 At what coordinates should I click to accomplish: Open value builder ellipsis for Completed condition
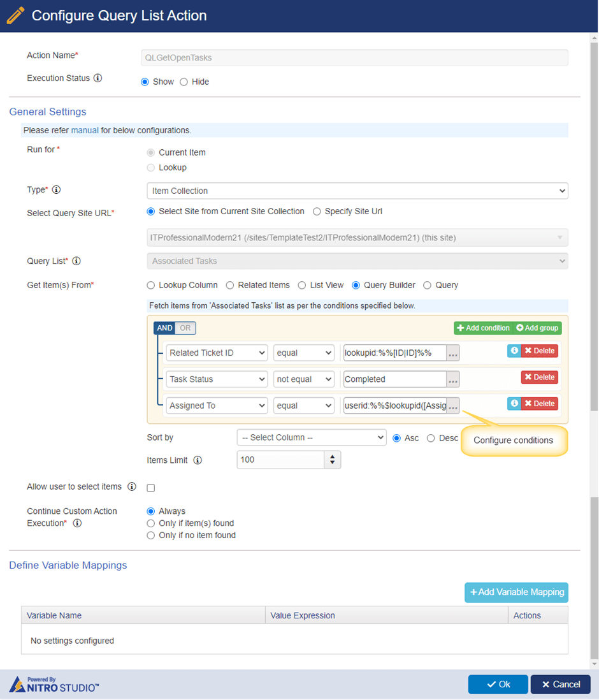coord(452,379)
